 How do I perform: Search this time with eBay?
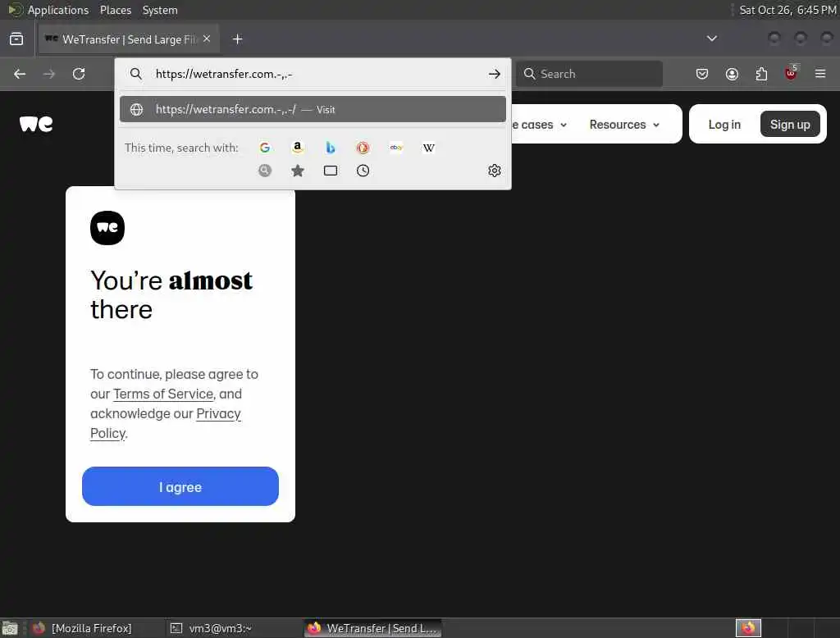point(396,148)
